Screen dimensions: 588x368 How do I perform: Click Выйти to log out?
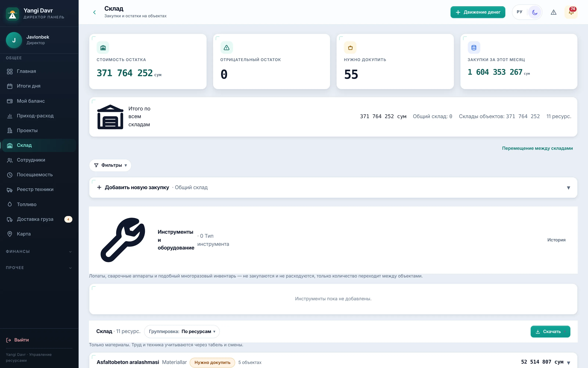pyautogui.click(x=17, y=340)
